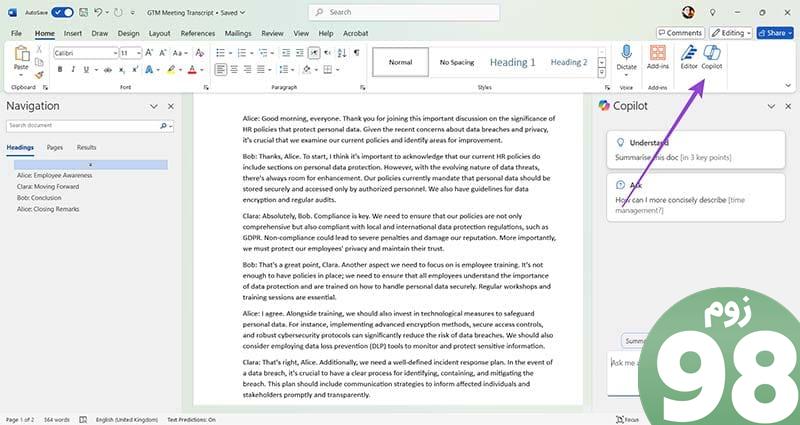Align text left in Paragraph group

coord(220,69)
